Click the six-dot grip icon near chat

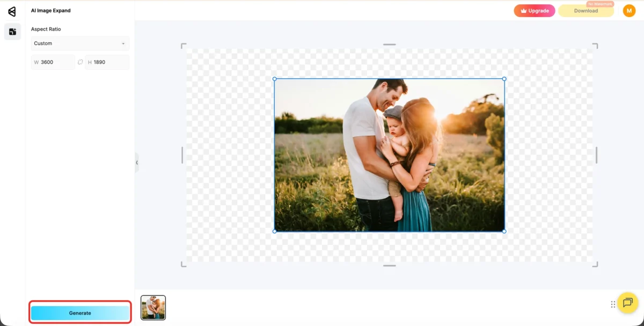click(613, 305)
